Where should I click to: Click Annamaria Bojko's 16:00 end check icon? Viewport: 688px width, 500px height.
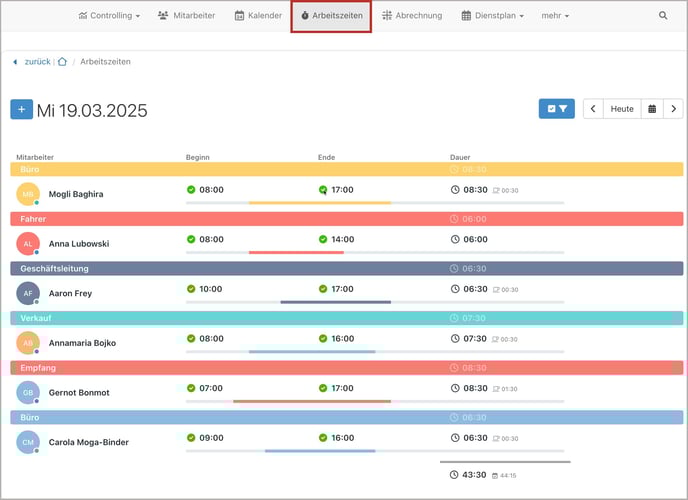323,338
